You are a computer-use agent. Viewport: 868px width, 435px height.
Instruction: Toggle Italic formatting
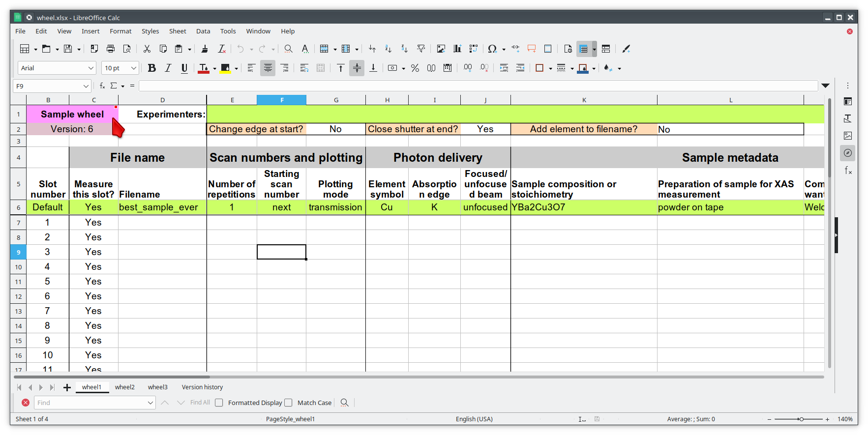[x=168, y=68]
